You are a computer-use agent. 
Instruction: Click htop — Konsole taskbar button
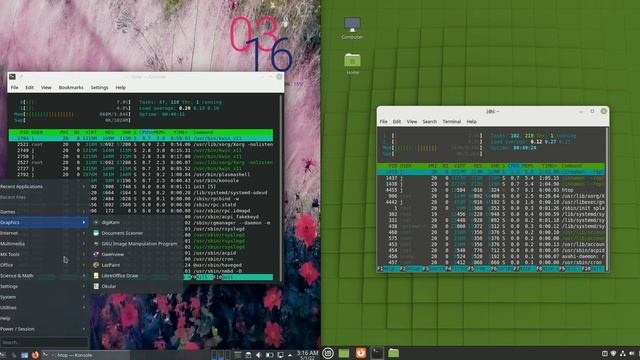coord(86,355)
